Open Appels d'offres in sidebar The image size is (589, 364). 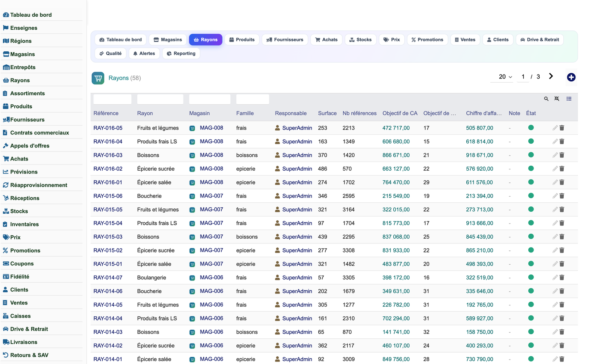(x=30, y=146)
